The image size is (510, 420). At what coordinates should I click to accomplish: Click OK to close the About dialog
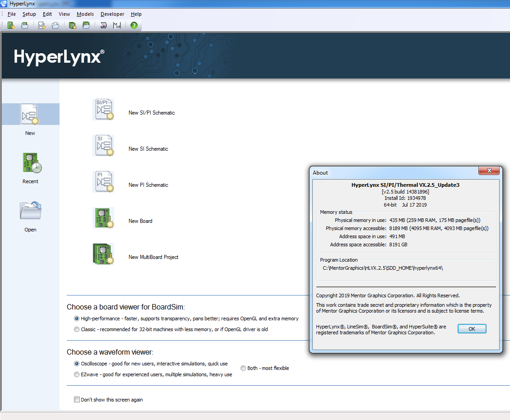472,328
